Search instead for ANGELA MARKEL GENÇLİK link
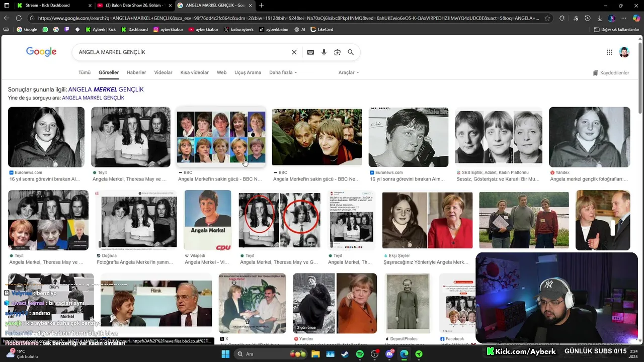The width and height of the screenshot is (644, 362). point(93,98)
